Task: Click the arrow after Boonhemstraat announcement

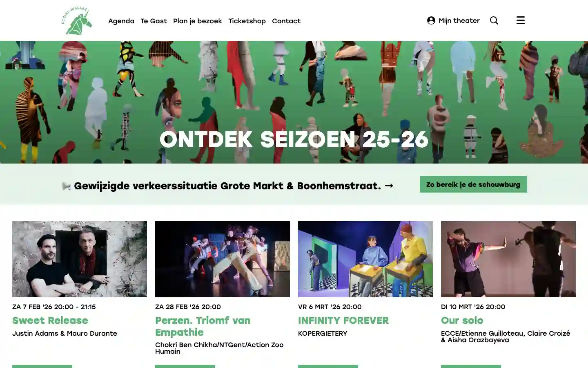Action: 389,186
